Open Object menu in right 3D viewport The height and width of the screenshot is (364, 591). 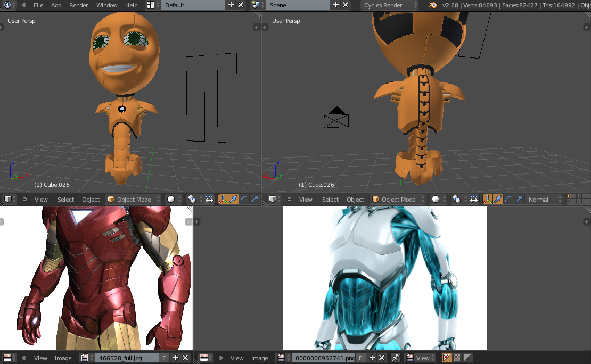coord(356,200)
